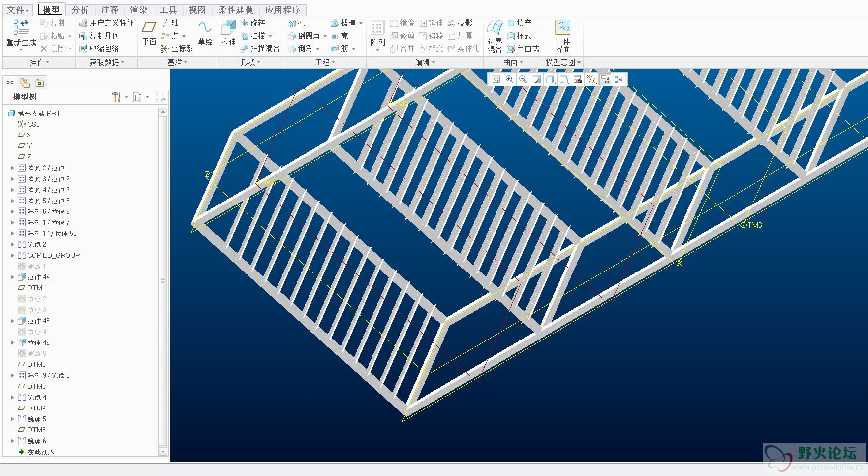
Task: Open the Freestyle (自由式) tool
Action: point(523,48)
